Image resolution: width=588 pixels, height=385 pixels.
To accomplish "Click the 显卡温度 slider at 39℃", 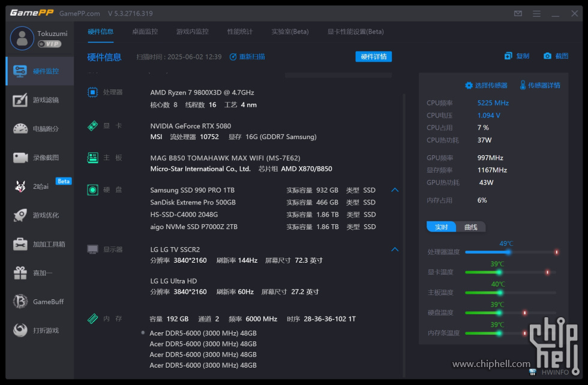I will click(499, 272).
